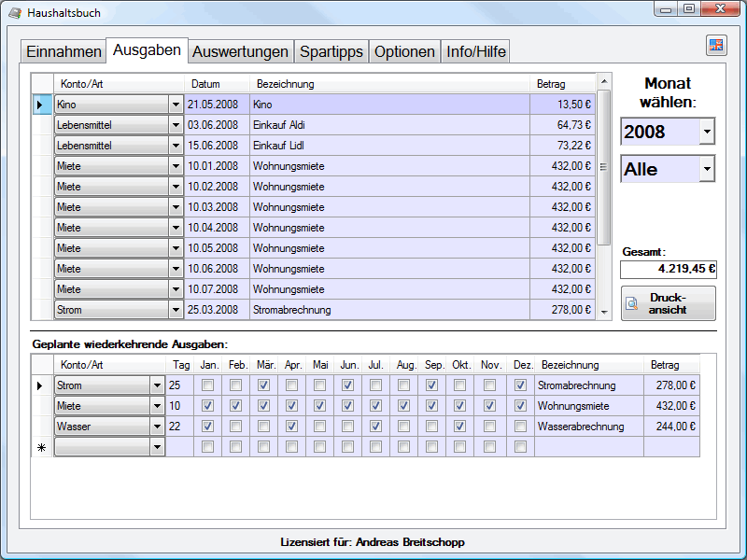The width and height of the screenshot is (747, 560).
Task: Expand the month dropdown showing Alle
Action: pos(707,169)
